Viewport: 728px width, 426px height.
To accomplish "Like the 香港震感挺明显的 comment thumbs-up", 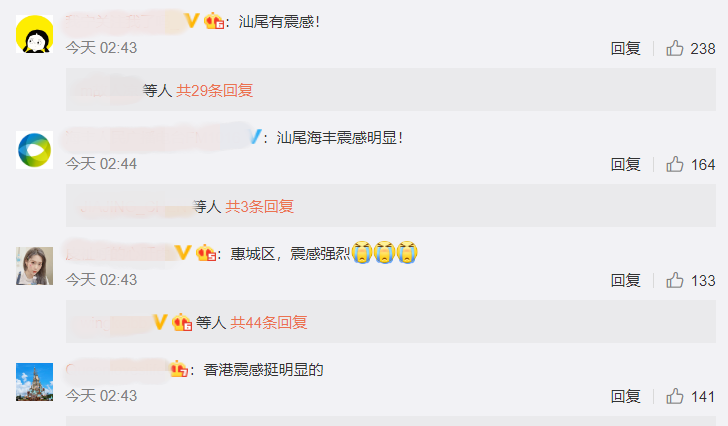I will pos(675,396).
